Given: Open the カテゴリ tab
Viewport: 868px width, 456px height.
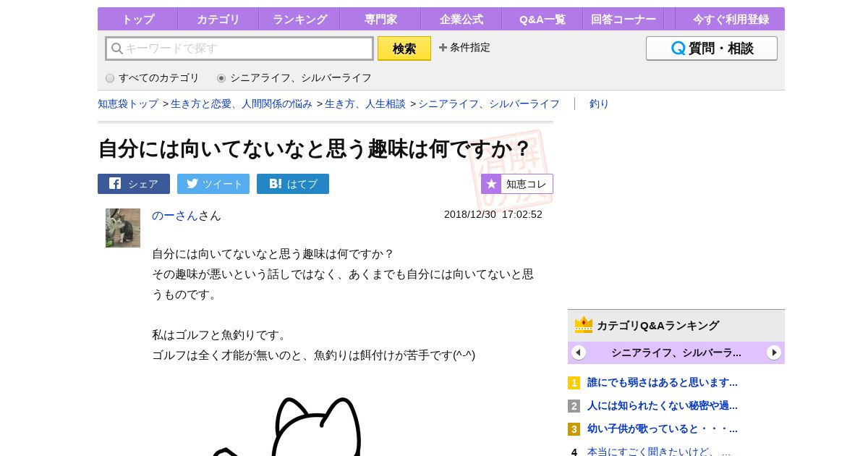Looking at the screenshot, I should [218, 19].
